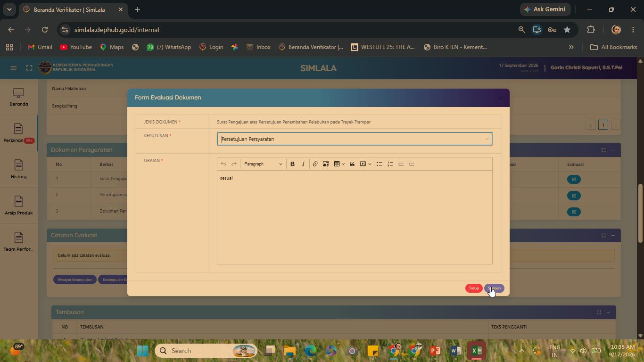Screen dimensions: 644x362
Task: Open the Perizinan sidebar menu
Action: (18, 133)
